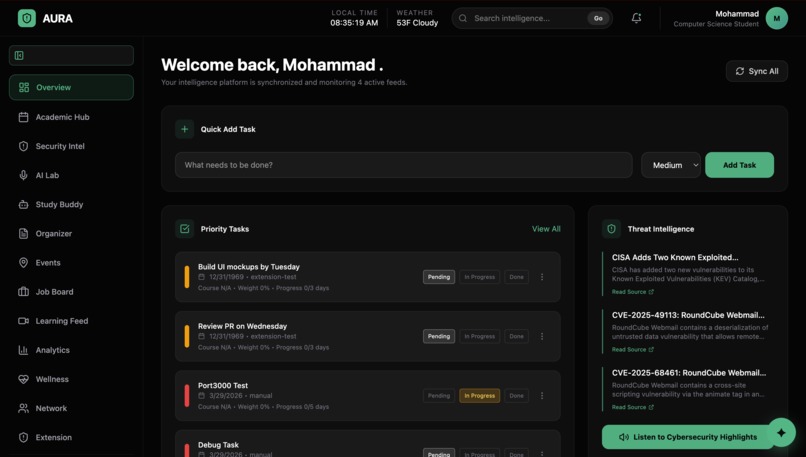Click the Job Board briefcase icon
The image size is (806, 457).
(23, 292)
